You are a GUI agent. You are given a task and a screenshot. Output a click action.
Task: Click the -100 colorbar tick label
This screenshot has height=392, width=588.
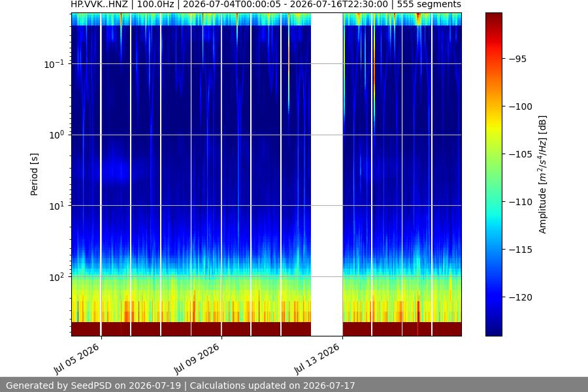tap(521, 106)
